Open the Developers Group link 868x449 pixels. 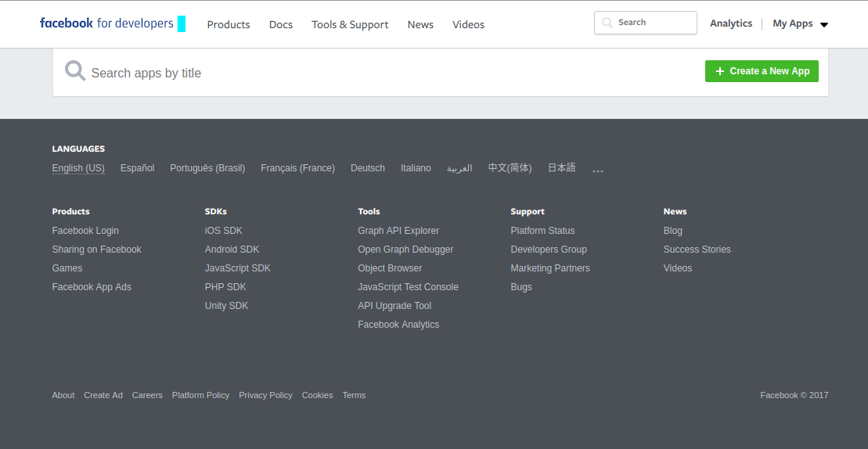[x=549, y=250]
